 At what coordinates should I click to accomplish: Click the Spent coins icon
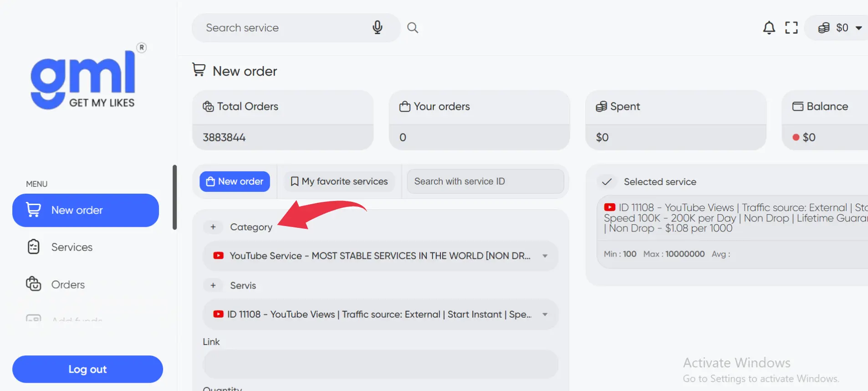(x=601, y=107)
